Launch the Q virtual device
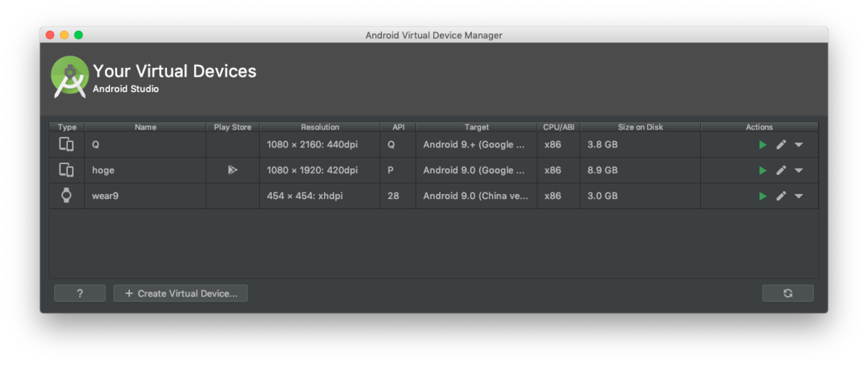 762,145
